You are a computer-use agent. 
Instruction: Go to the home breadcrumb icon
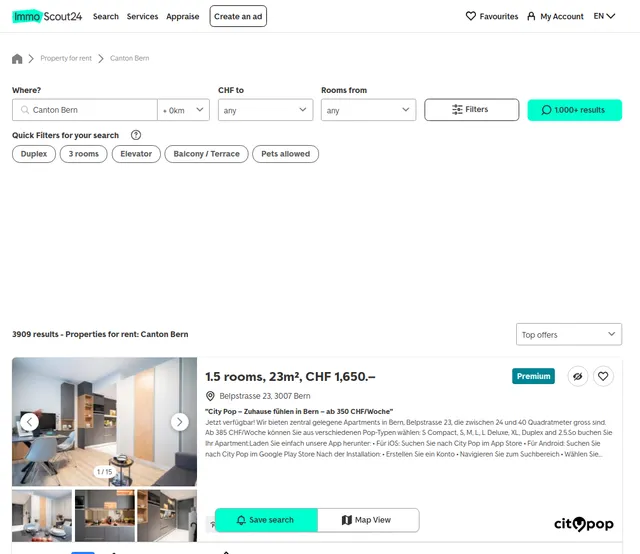(x=17, y=59)
